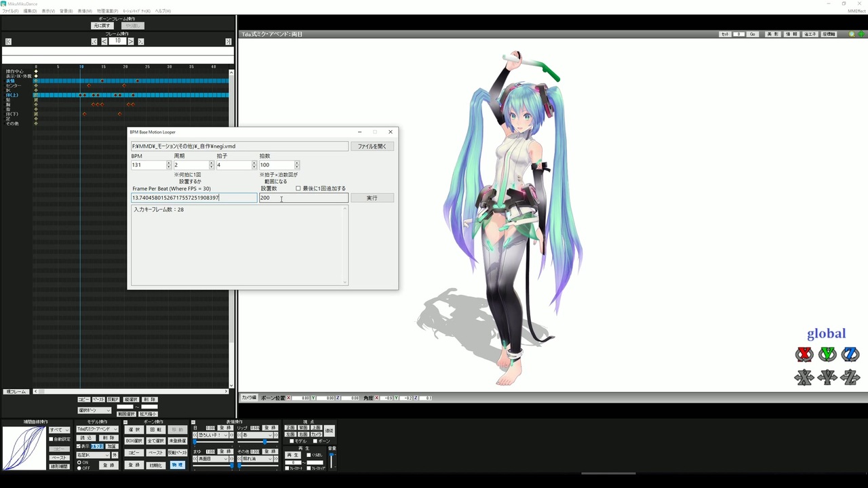
Task: Open the bone selection dropdown under timeline
Action: coord(94,410)
